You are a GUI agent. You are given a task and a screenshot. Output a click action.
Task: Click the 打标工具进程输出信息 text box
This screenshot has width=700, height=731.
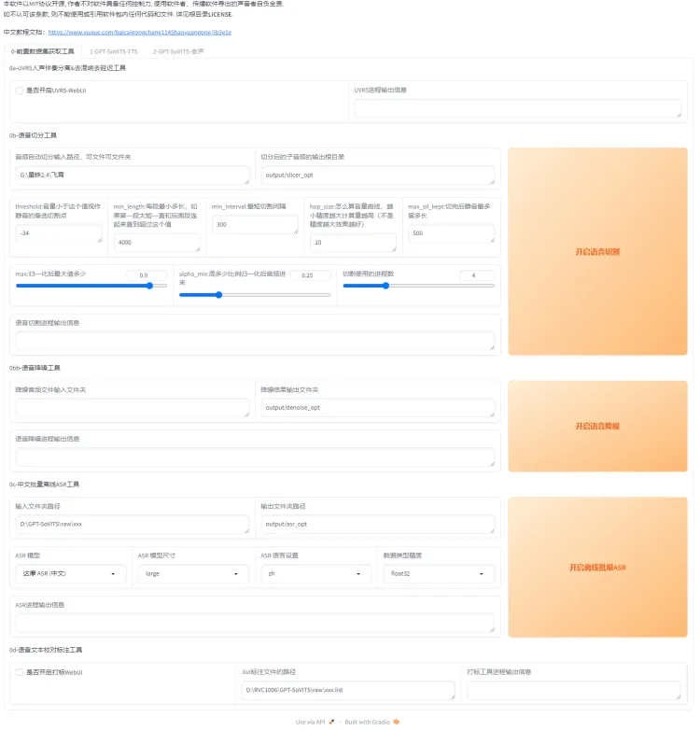tap(574, 691)
